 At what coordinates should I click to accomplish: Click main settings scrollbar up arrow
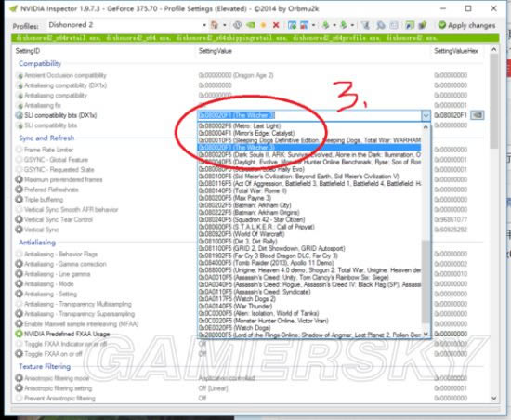tap(494, 50)
